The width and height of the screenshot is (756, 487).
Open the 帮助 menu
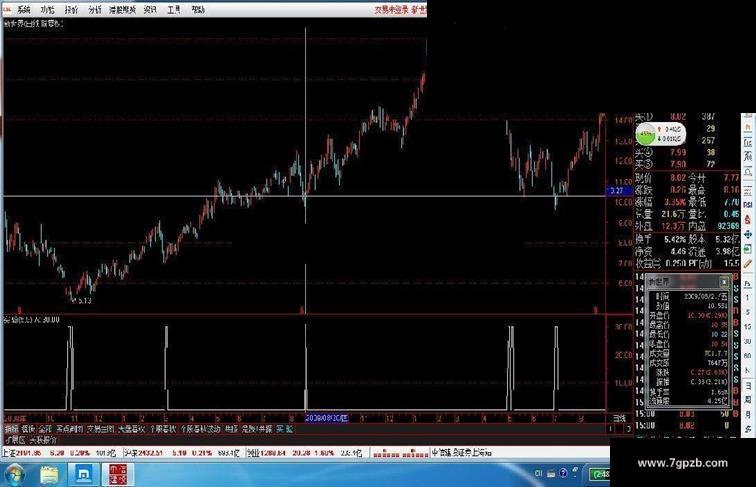(198, 10)
